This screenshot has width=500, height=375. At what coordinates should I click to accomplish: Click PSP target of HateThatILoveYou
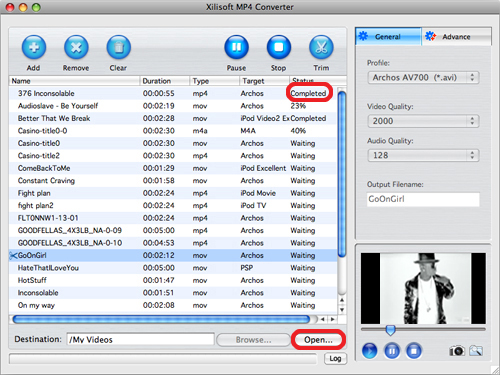247,268
